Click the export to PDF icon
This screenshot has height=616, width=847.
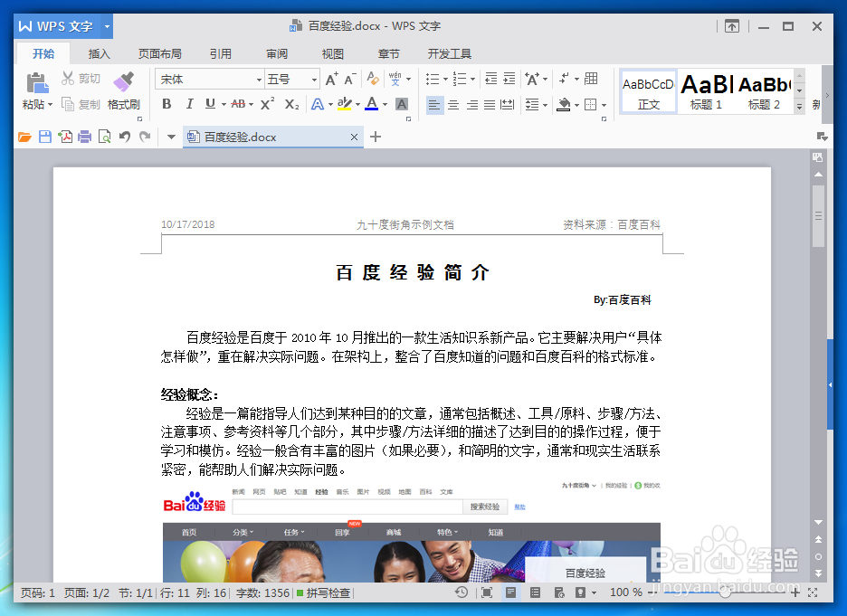(65, 137)
